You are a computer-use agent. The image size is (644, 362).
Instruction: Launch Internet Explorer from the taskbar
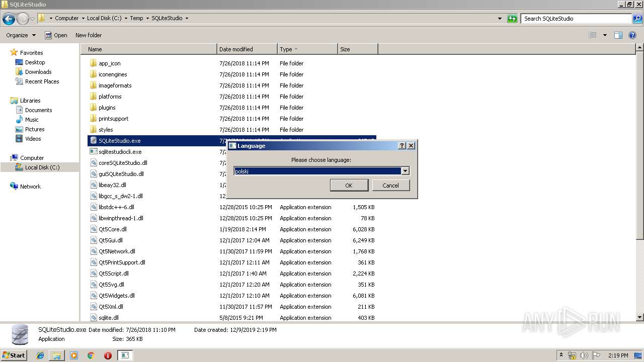(40, 355)
